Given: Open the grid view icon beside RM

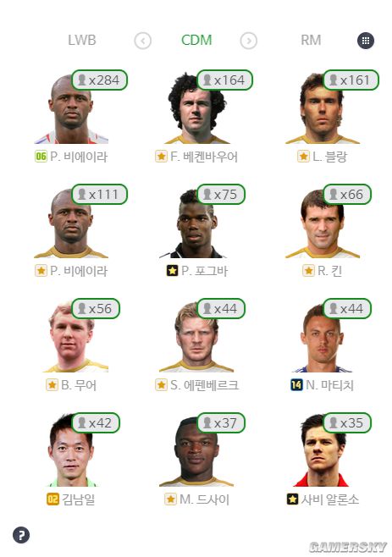Looking at the screenshot, I should coord(366,41).
